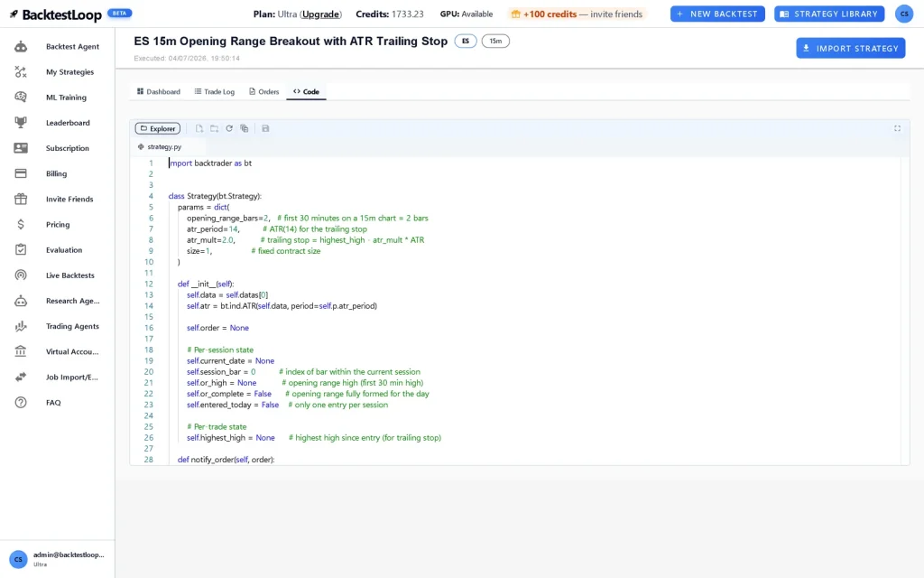Click 'self.session_bar = 0' line
Image resolution: width=924 pixels, height=578 pixels.
pyautogui.click(x=303, y=371)
